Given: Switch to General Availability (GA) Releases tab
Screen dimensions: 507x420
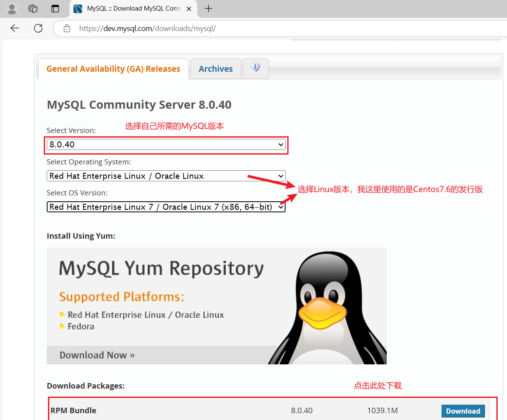Looking at the screenshot, I should [x=113, y=69].
